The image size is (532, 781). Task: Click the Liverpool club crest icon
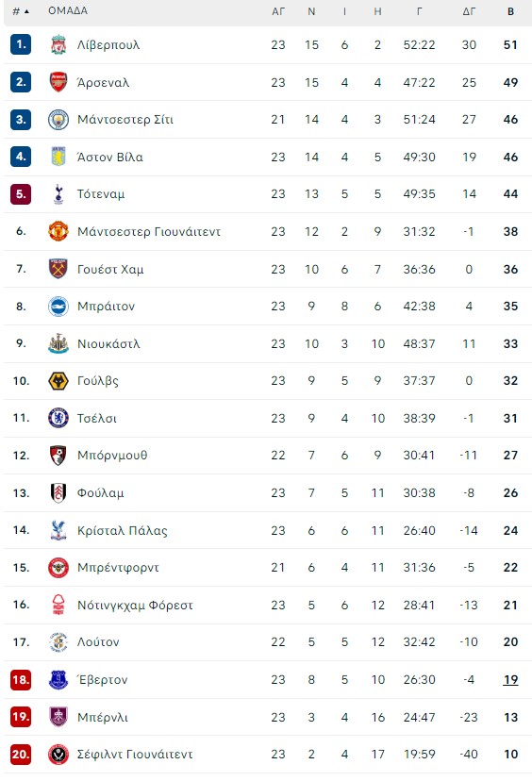58,45
